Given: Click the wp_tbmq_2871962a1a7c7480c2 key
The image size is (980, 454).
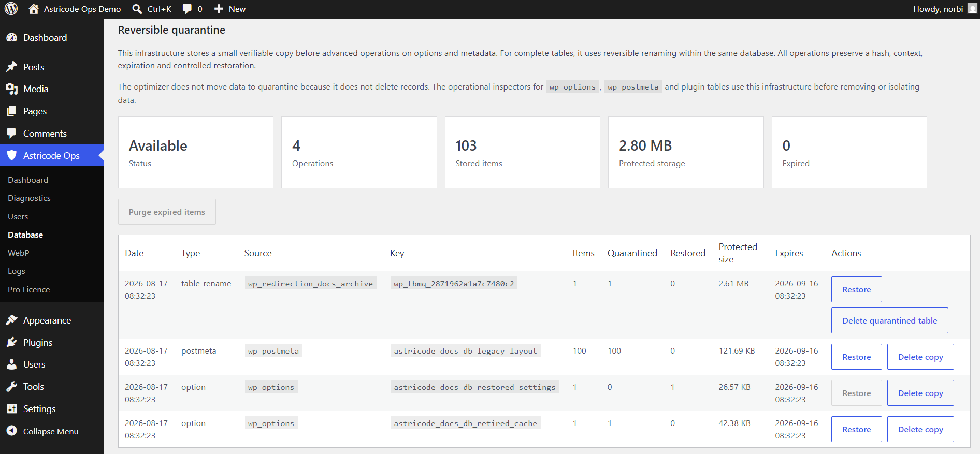Looking at the screenshot, I should point(454,283).
